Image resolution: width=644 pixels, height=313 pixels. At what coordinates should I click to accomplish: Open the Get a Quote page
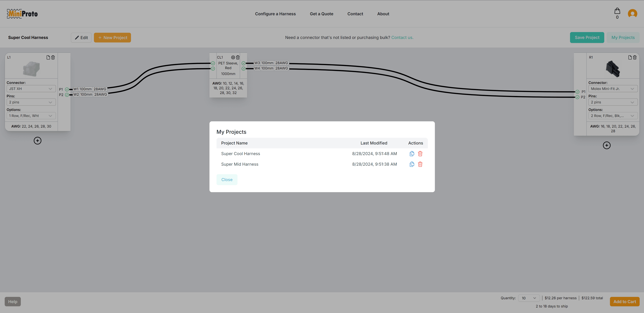321,14
